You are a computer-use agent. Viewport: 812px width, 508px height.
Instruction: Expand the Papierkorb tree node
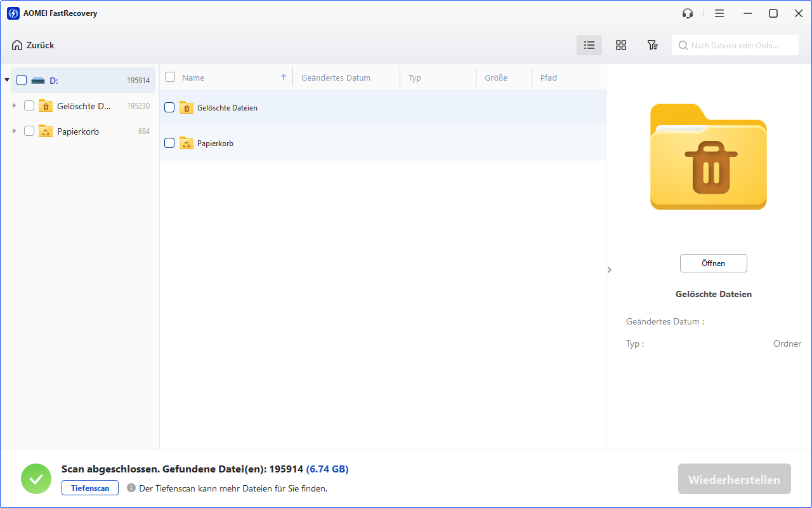click(15, 131)
